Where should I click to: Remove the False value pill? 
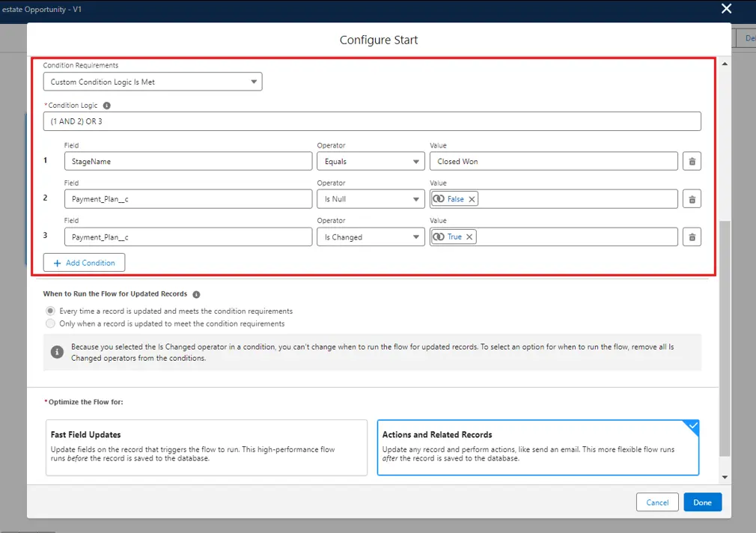472,199
